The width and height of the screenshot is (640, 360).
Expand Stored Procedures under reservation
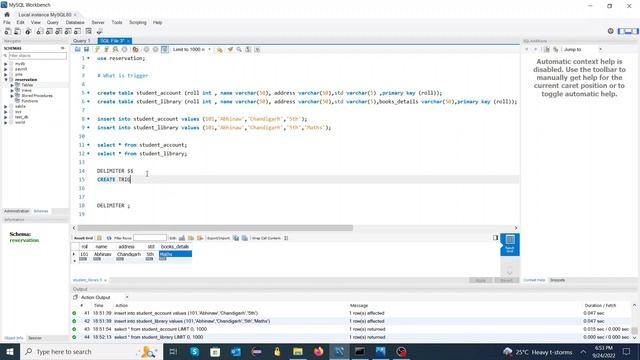point(12,96)
